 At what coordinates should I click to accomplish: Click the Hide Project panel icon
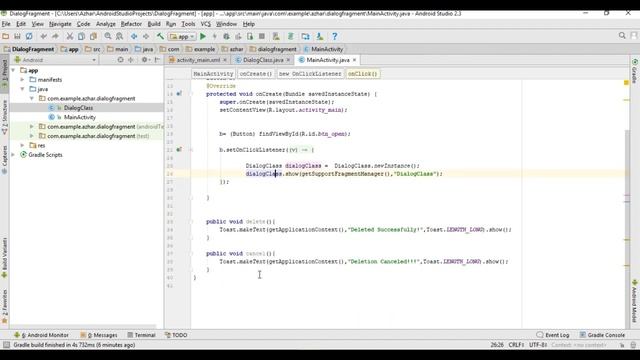[x=157, y=60]
